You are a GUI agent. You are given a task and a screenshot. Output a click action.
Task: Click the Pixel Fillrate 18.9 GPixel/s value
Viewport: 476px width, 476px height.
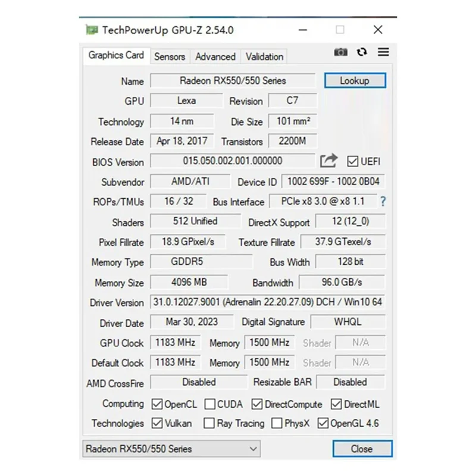click(188, 242)
